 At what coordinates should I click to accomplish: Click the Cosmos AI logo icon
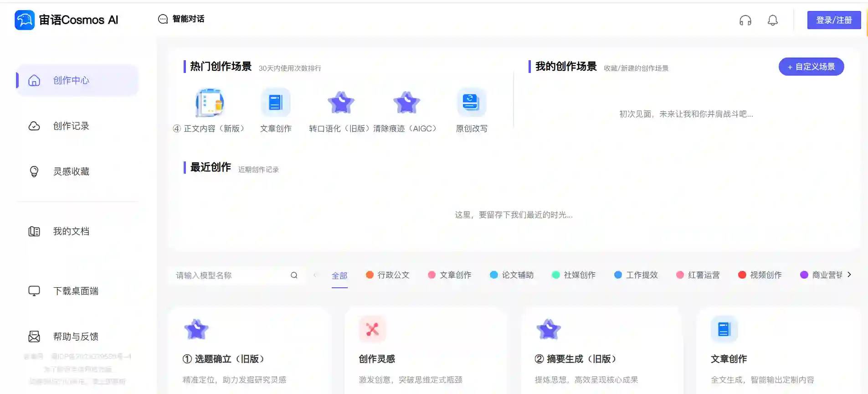coord(25,20)
